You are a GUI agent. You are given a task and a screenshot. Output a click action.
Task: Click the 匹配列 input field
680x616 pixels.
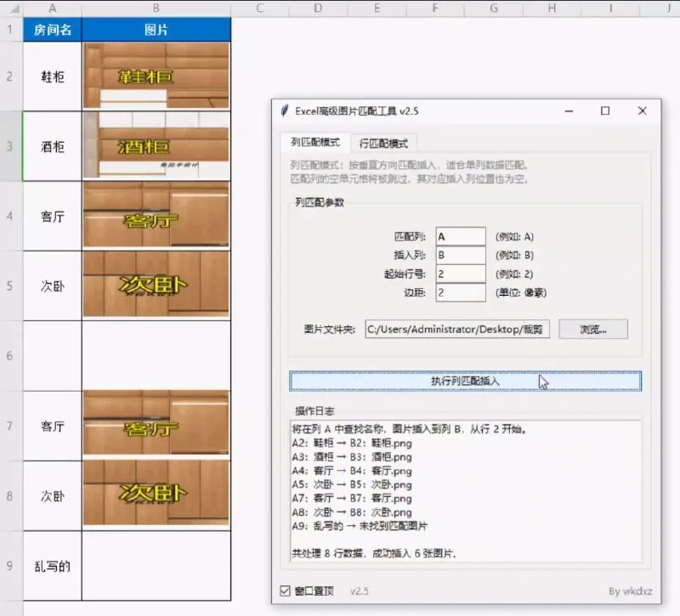click(460, 236)
